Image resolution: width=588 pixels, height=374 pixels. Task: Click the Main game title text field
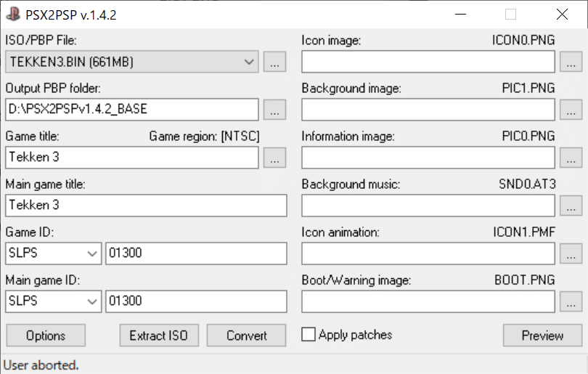click(x=147, y=206)
